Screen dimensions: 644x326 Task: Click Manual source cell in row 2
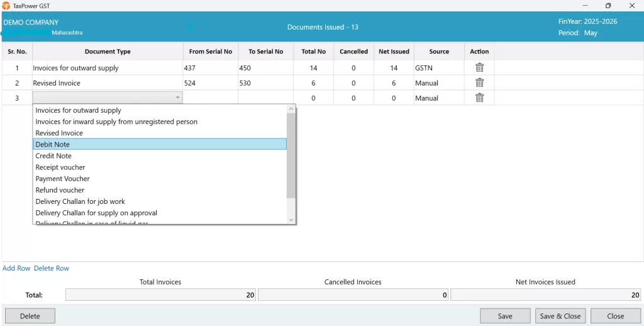click(x=439, y=83)
